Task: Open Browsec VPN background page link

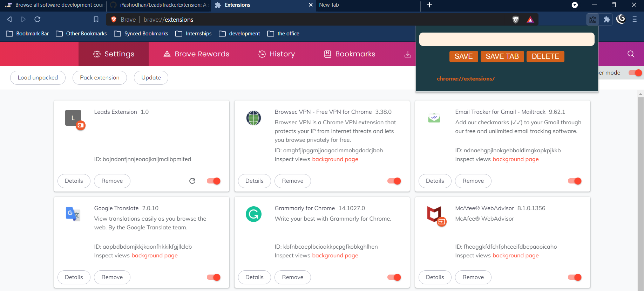Action: pyautogui.click(x=335, y=159)
